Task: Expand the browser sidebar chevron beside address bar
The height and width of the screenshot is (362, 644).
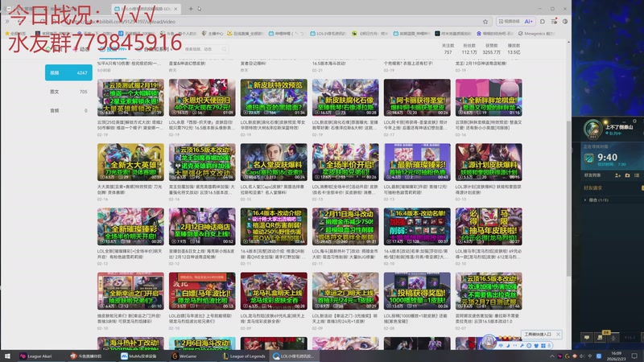Action: pos(7,22)
